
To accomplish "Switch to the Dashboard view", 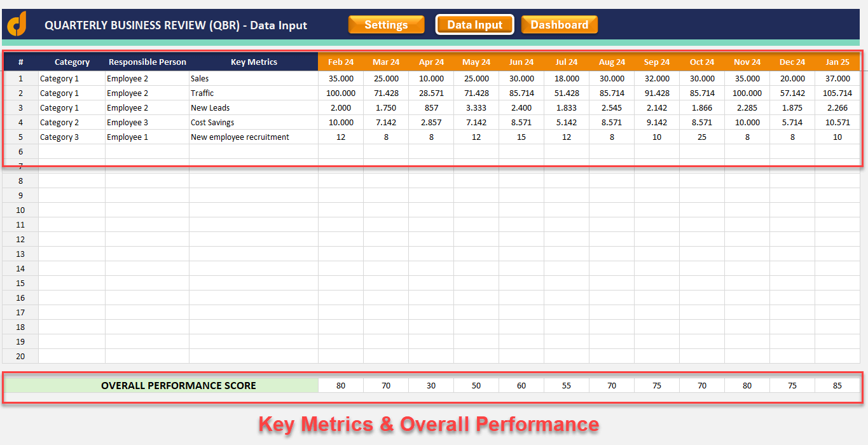I will tap(560, 24).
